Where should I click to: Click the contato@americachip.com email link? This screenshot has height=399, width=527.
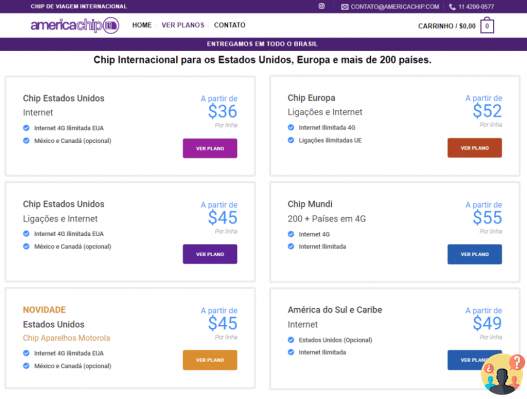tap(395, 7)
